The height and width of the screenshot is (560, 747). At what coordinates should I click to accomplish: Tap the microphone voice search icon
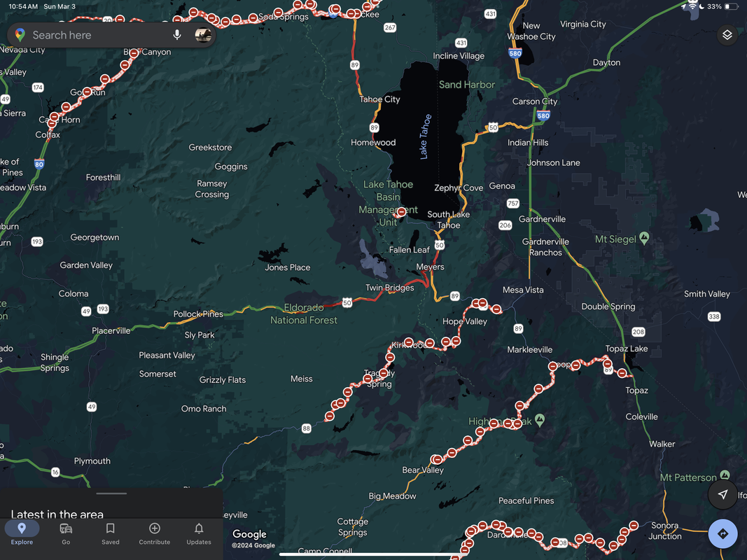pos(176,35)
